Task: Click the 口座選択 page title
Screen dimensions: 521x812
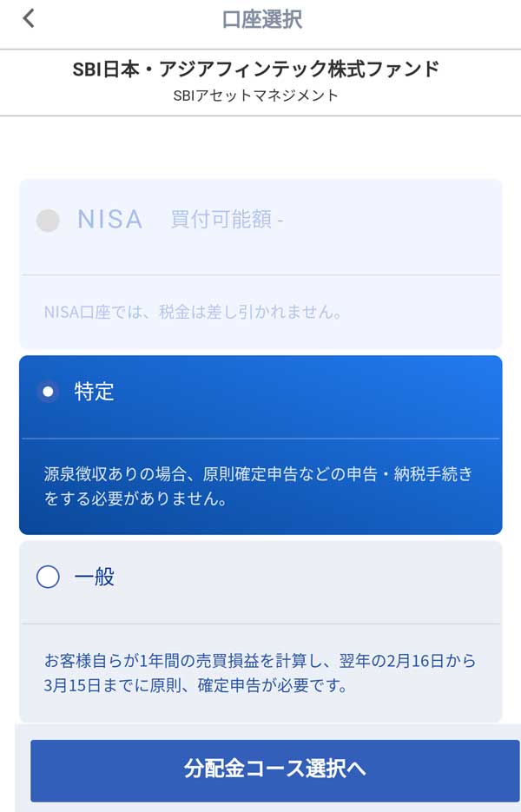Action: coord(261,19)
